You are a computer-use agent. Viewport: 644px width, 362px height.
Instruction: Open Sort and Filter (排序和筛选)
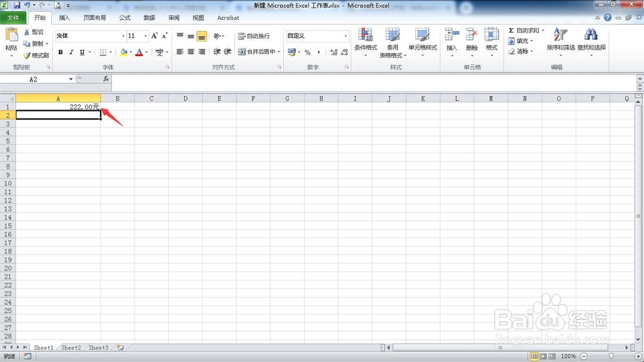click(x=561, y=41)
